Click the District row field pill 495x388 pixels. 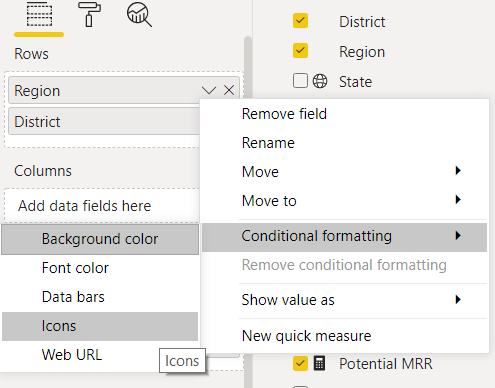[x=104, y=121]
